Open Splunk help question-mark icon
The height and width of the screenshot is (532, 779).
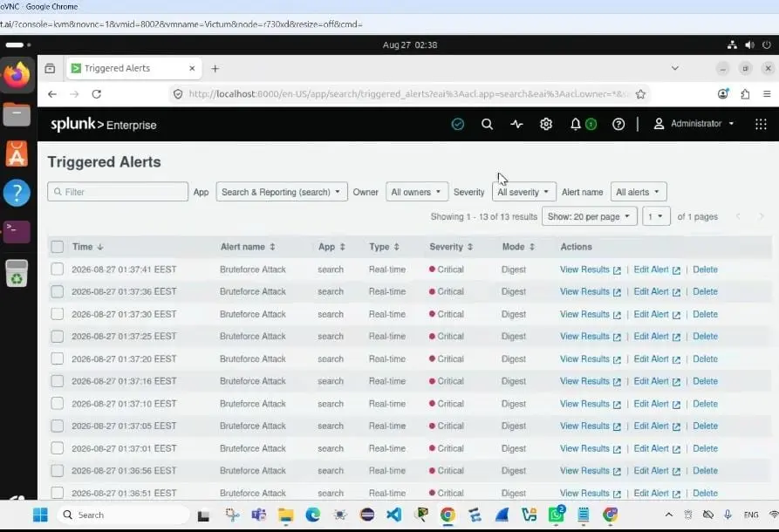pos(618,124)
